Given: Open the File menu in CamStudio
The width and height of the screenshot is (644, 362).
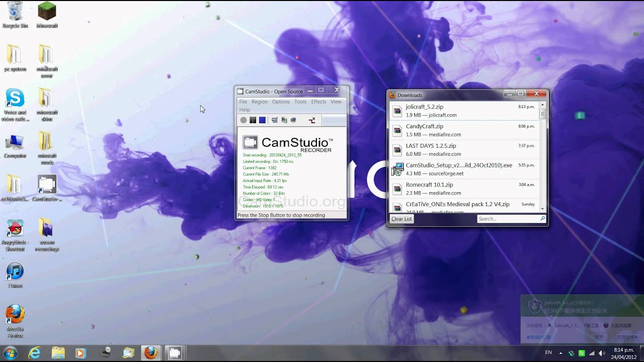Looking at the screenshot, I should tap(243, 102).
